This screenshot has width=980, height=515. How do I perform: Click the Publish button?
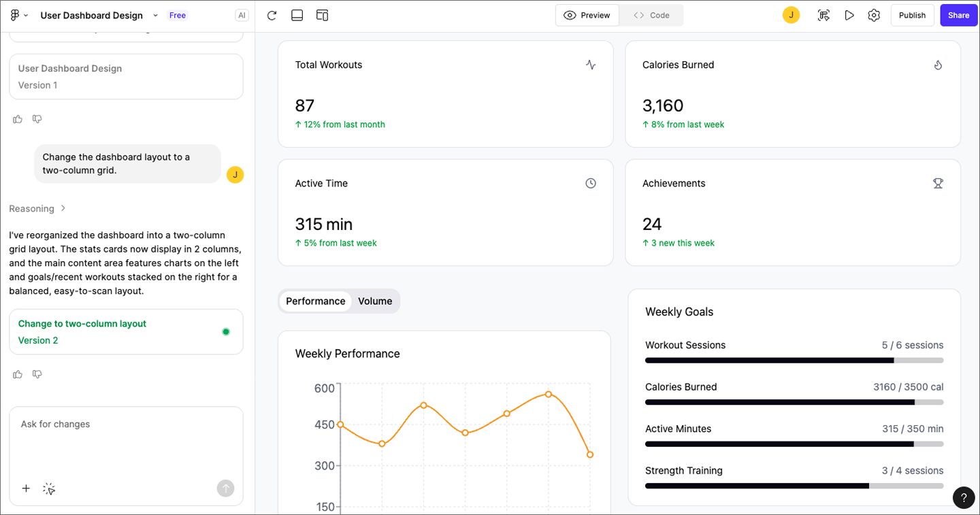[912, 14]
